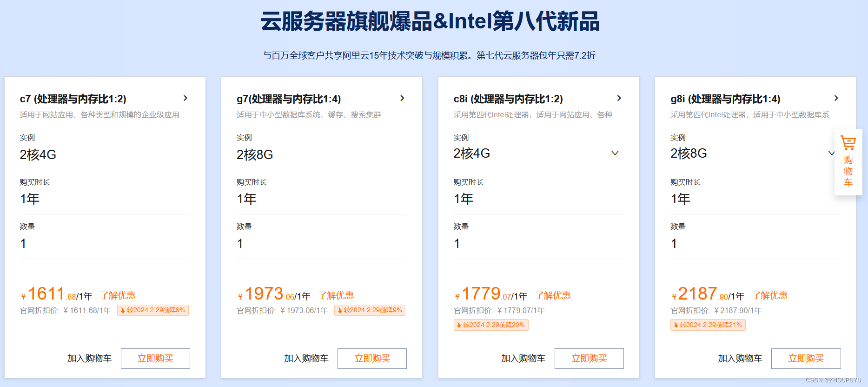Image resolution: width=868 pixels, height=387 pixels.
Task: Select c8i card purchase duration 1年
Action: pos(464,199)
